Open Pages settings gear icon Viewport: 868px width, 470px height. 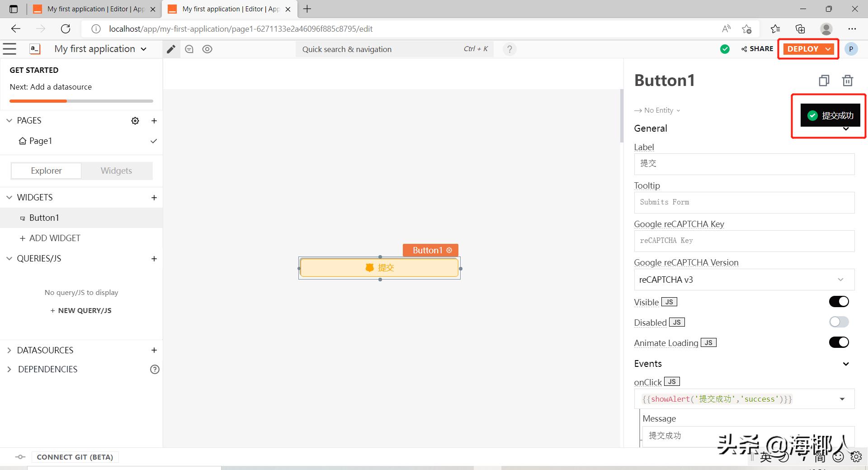coord(135,121)
